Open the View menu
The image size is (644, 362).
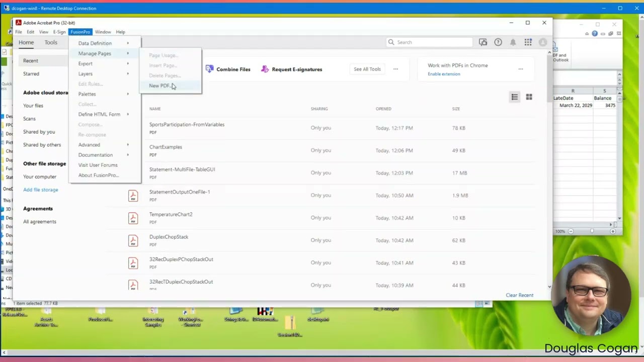43,32
